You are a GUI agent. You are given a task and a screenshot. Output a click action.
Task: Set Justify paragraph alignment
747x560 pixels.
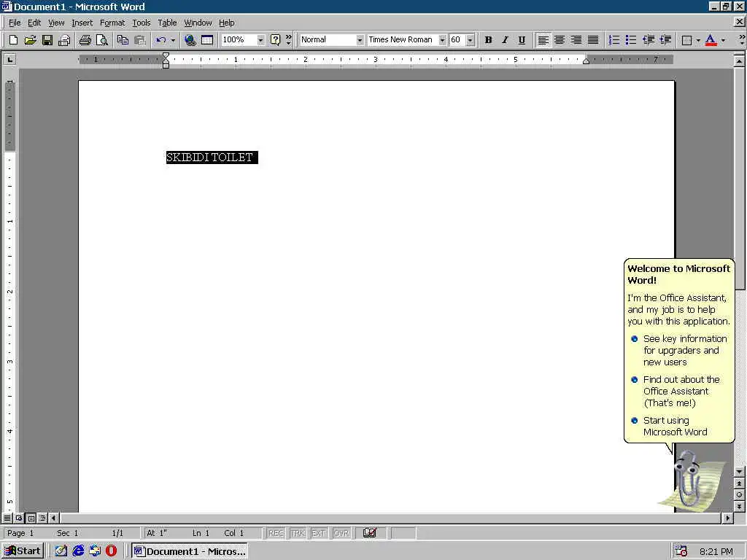point(593,40)
